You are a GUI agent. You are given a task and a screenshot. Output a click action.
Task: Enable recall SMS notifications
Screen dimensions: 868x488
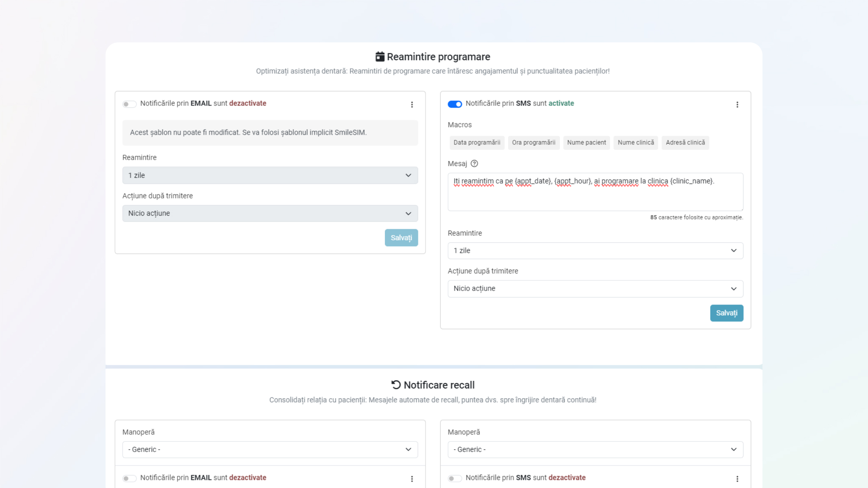(455, 478)
